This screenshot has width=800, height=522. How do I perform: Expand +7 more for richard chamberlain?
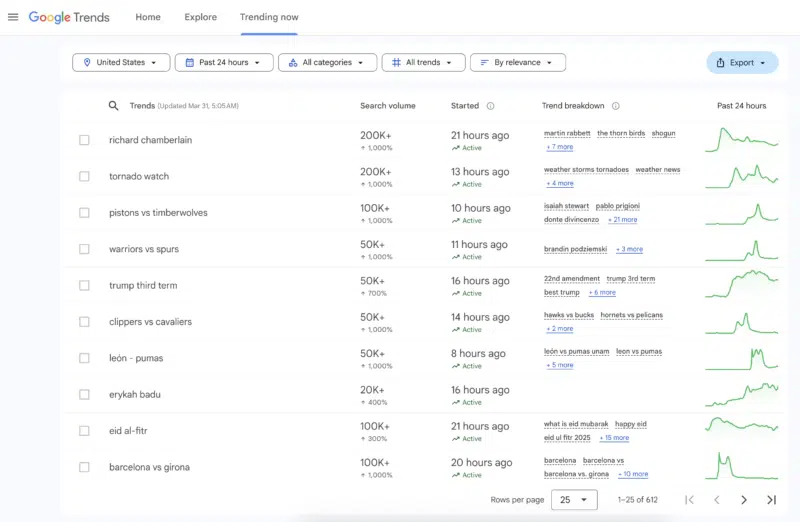560,147
